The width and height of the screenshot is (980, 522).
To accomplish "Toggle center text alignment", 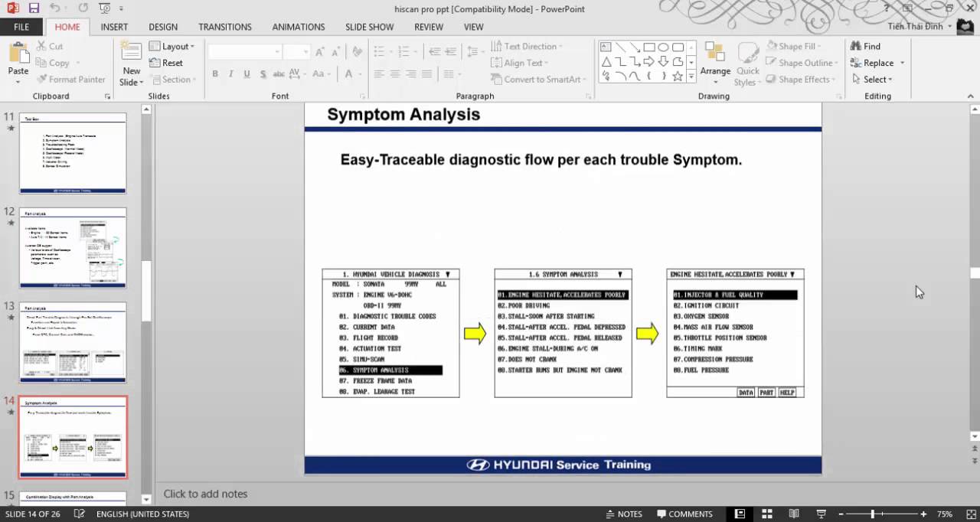I will (x=395, y=74).
